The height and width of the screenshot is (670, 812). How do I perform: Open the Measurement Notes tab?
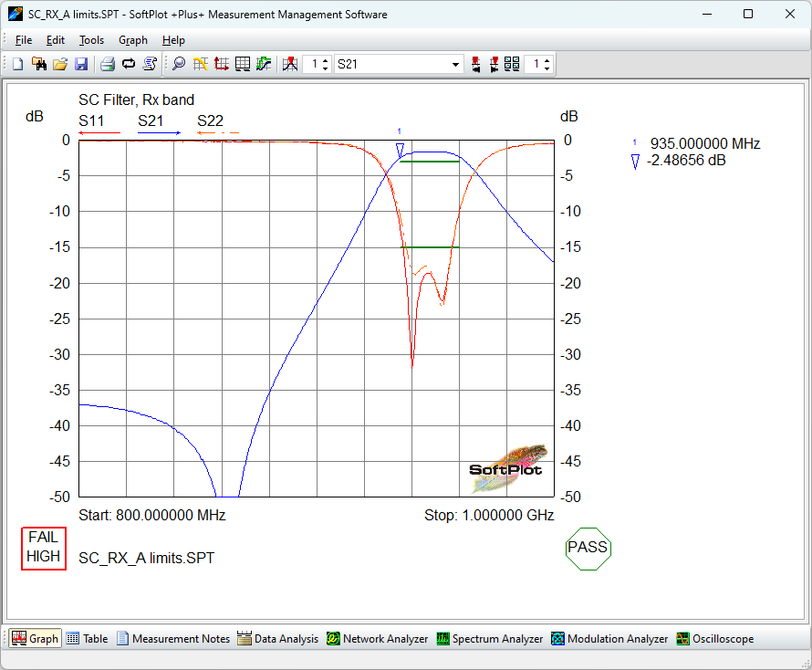pos(172,639)
